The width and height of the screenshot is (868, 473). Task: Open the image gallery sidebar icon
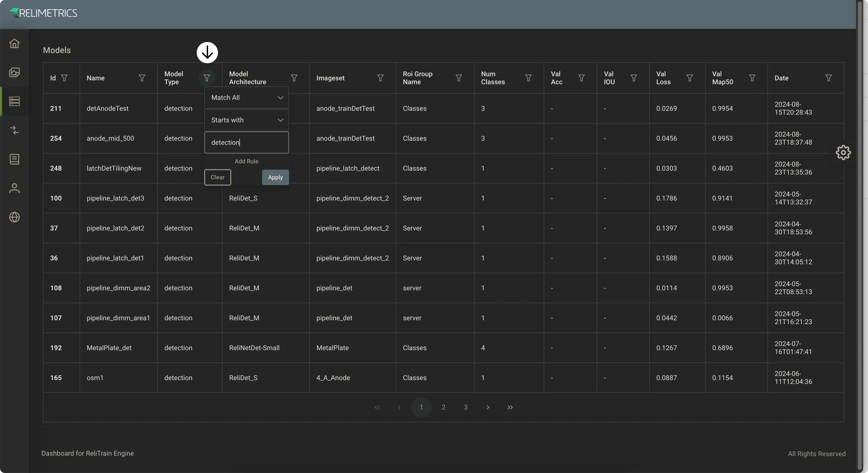coord(14,72)
